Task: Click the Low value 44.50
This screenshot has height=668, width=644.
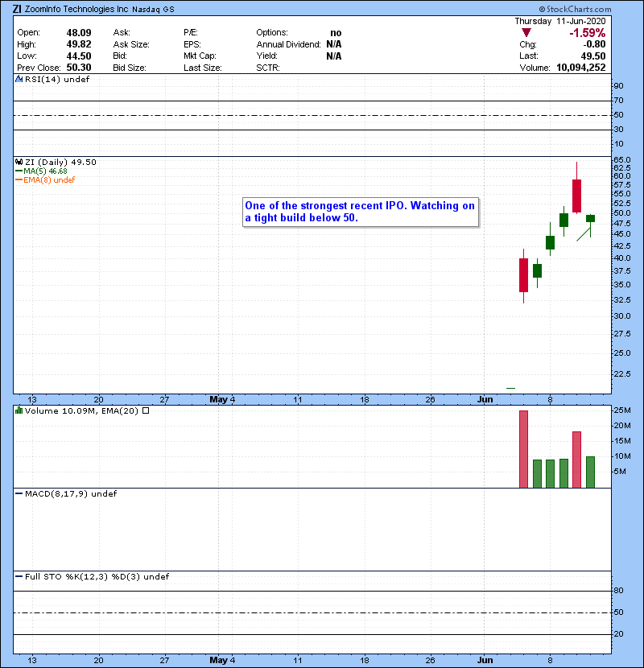Action: coord(79,56)
